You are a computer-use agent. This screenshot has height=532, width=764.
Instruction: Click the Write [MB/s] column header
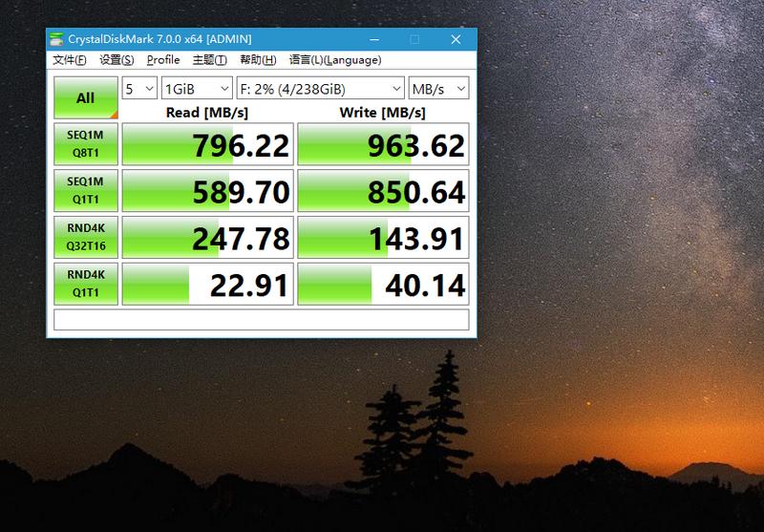(x=383, y=113)
